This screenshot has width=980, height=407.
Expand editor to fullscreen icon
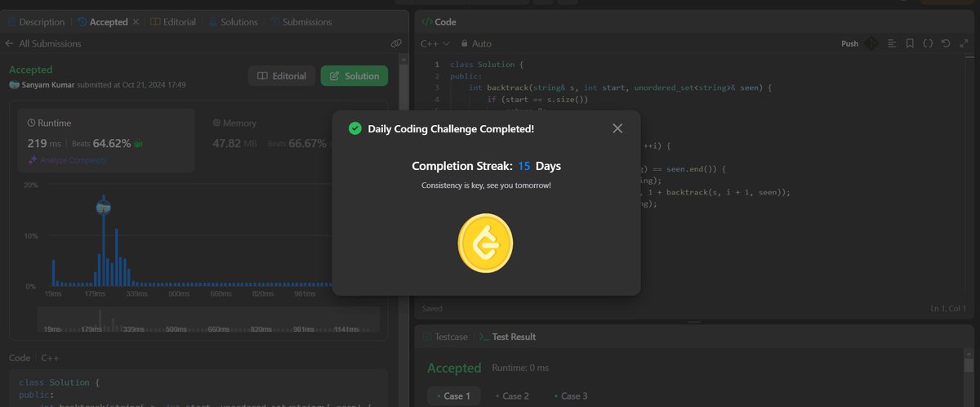(964, 43)
